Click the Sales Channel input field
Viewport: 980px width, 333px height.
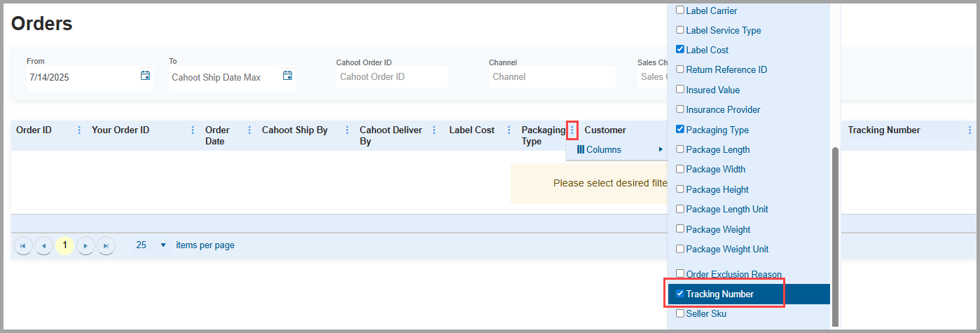tap(652, 77)
